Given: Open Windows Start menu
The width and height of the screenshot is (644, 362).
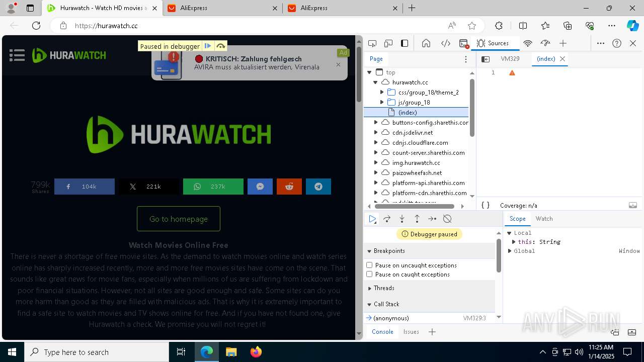Looking at the screenshot, I should tap(12, 352).
